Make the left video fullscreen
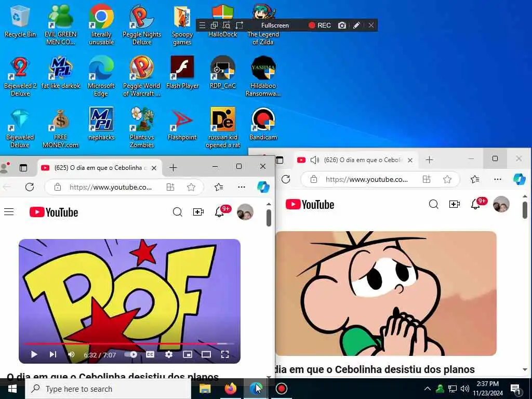This screenshot has width=532, height=399. click(225, 354)
